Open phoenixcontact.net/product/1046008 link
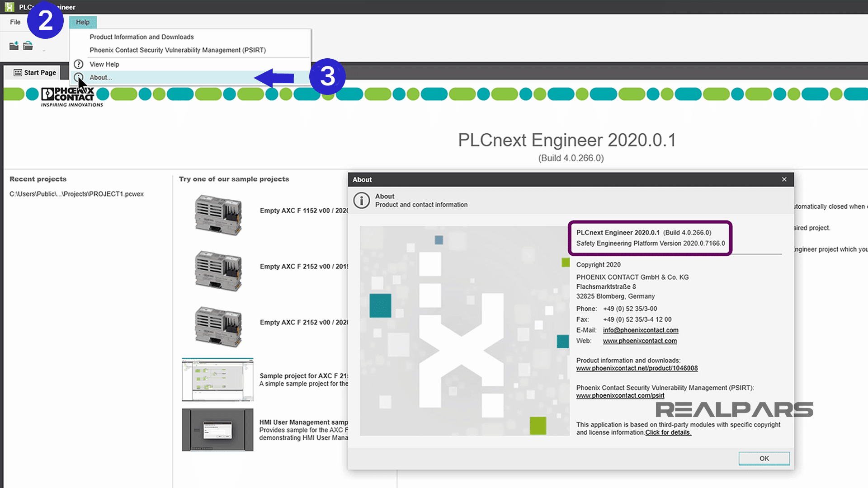Image resolution: width=868 pixels, height=488 pixels. [x=637, y=368]
